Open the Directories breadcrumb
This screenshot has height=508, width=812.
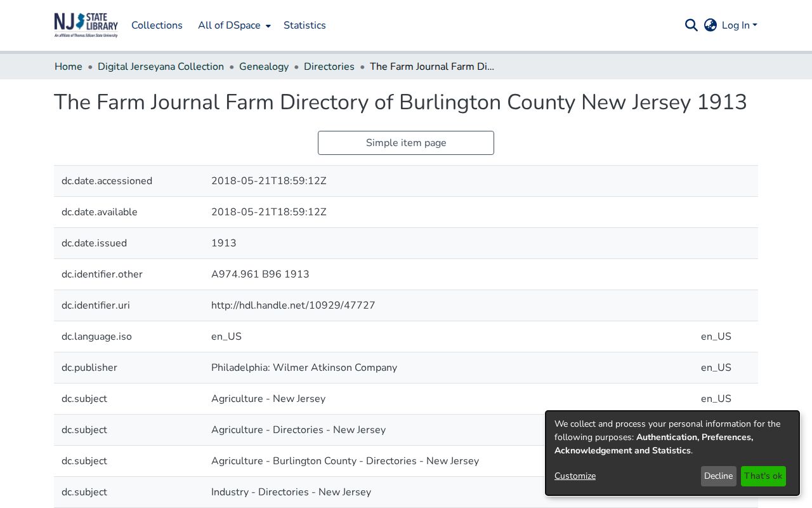[x=329, y=67]
